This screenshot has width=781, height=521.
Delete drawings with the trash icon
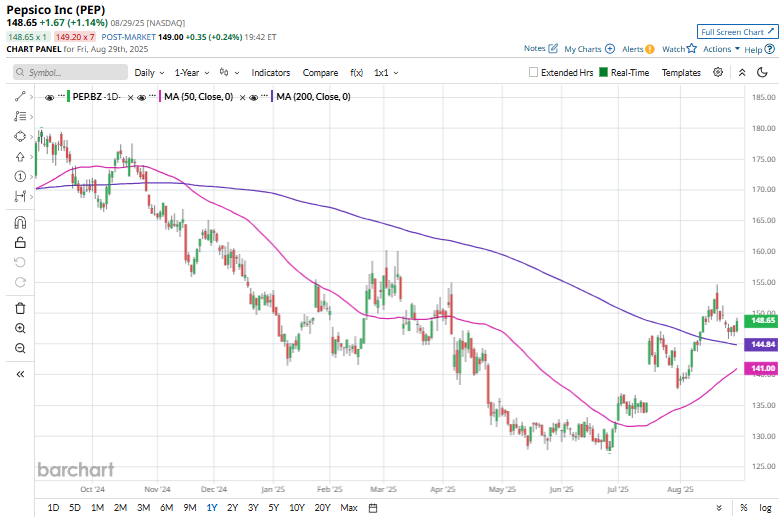[20, 308]
